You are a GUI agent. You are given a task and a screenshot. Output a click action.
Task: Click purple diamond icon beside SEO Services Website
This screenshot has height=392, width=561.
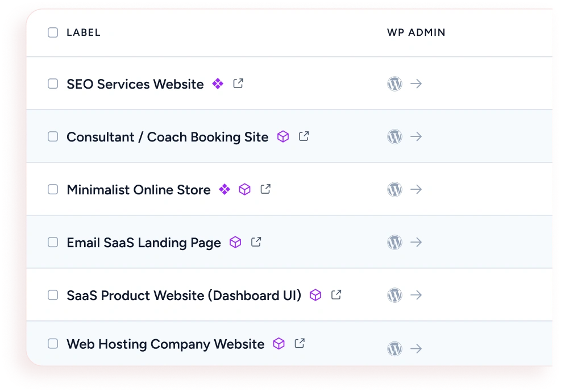point(217,84)
